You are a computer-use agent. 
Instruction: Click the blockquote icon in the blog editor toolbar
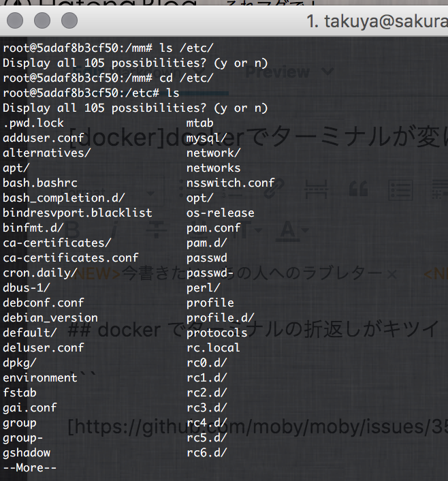(x=358, y=189)
